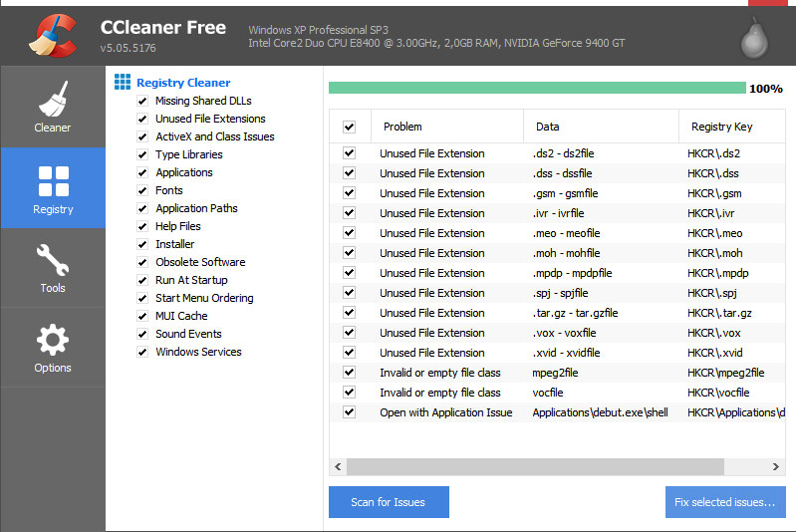796x532 pixels.
Task: Click the Windows XP Professional SP3 text
Action: (x=318, y=30)
